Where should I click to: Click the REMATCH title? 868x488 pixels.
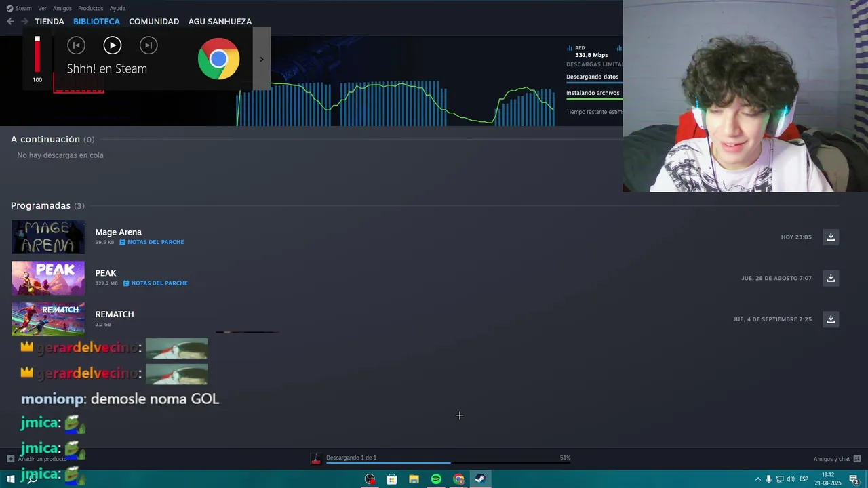click(x=115, y=314)
